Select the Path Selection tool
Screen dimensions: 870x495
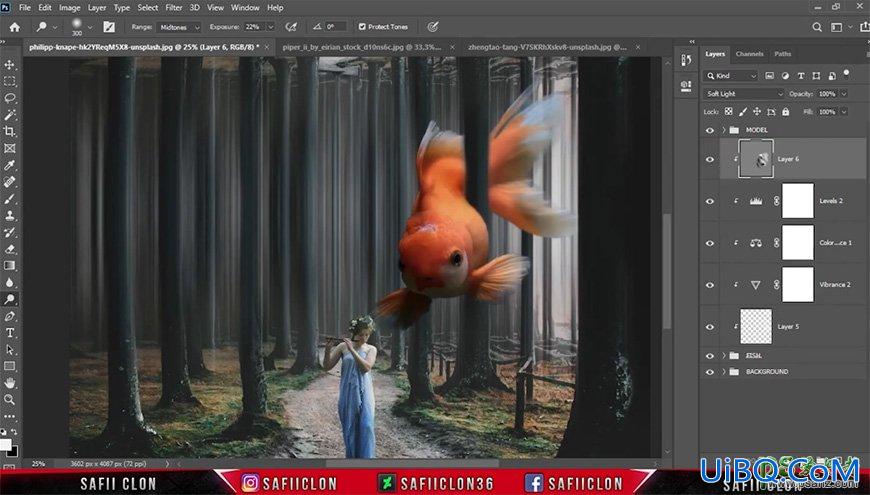pyautogui.click(x=9, y=350)
